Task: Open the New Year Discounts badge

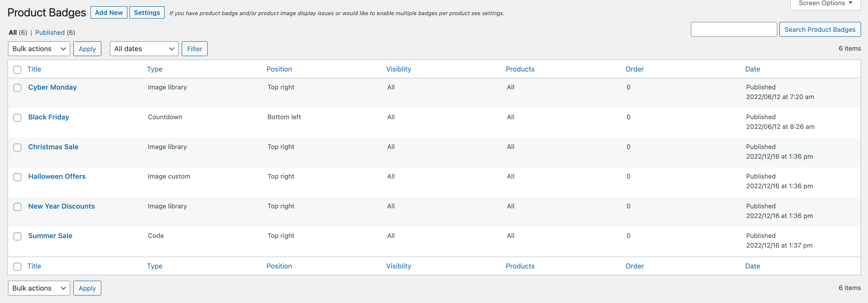Action: point(61,206)
